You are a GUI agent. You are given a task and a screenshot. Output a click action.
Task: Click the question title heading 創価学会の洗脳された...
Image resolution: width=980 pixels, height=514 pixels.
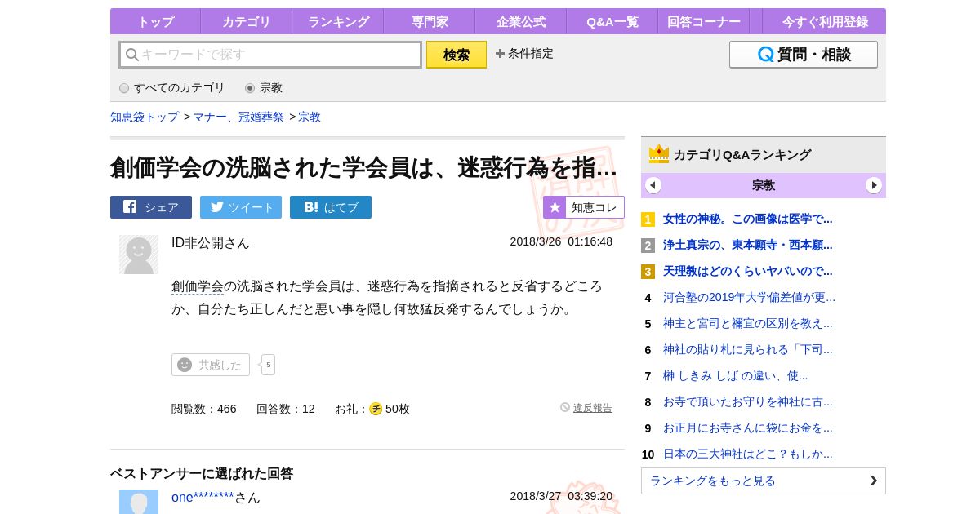(x=364, y=167)
